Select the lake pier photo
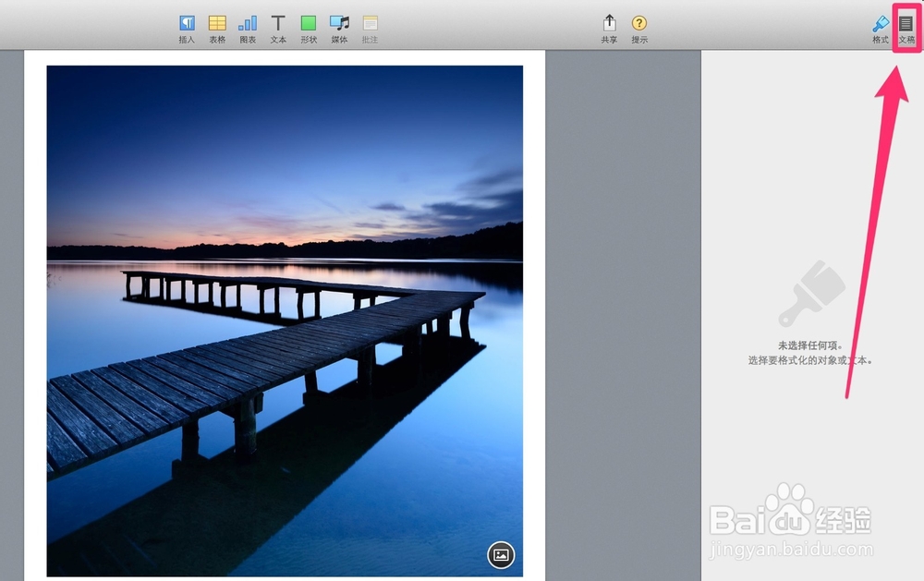The height and width of the screenshot is (581, 924). 285,321
